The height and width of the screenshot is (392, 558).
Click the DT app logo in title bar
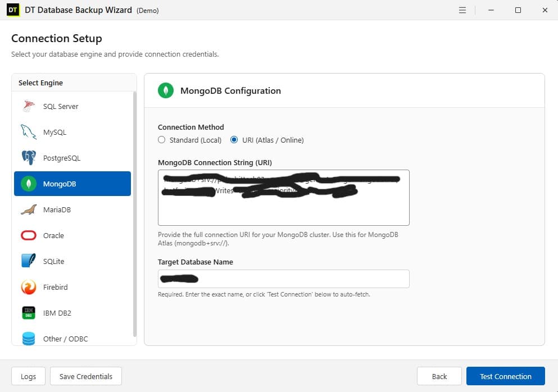13,10
